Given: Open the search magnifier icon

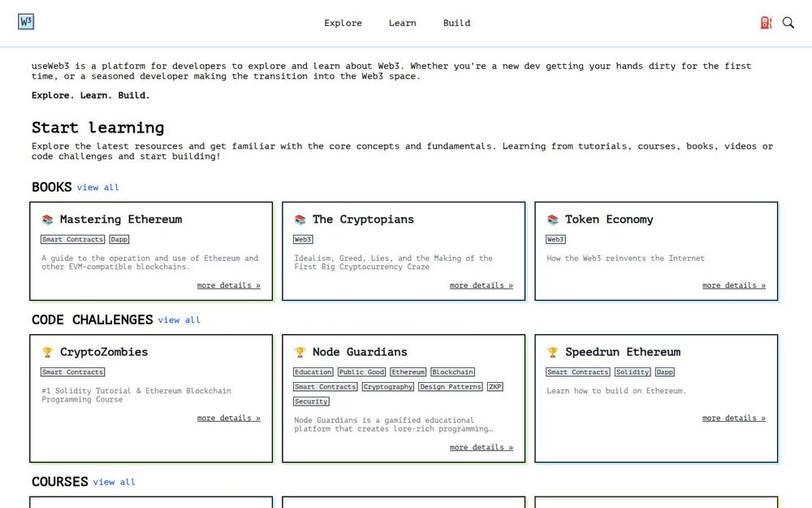Looking at the screenshot, I should [788, 23].
